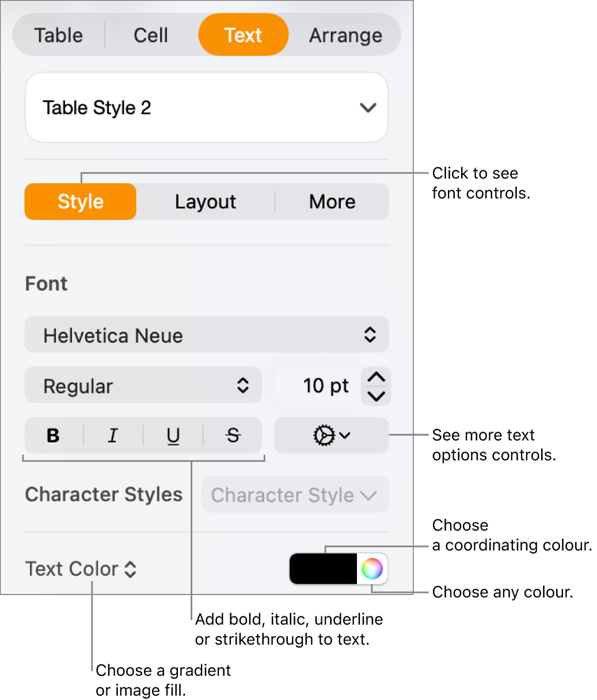
Task: Open the Table Style 2 dropdown
Action: (x=206, y=107)
